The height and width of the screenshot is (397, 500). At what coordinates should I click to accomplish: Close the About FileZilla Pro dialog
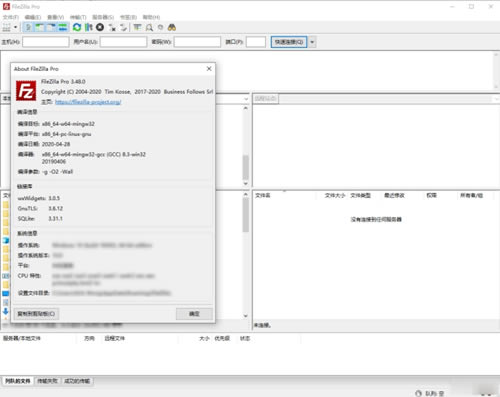(209, 69)
